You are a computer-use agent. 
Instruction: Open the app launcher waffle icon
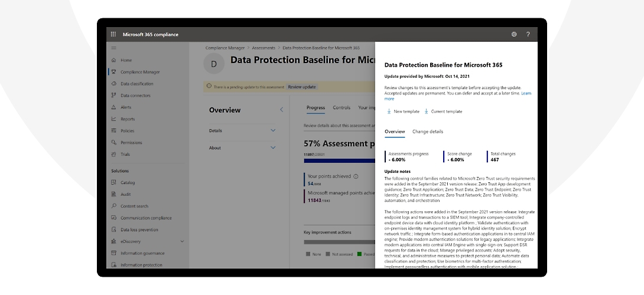(113, 35)
